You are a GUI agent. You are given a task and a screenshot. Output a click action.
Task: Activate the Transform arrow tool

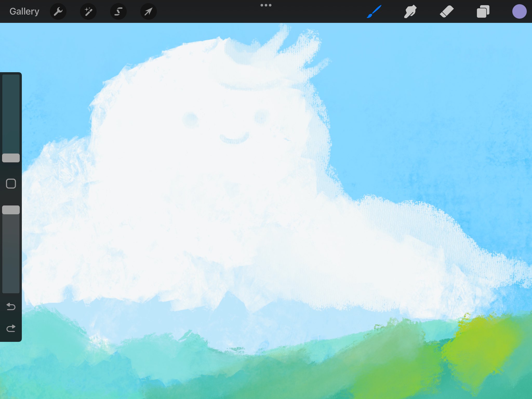coord(148,11)
